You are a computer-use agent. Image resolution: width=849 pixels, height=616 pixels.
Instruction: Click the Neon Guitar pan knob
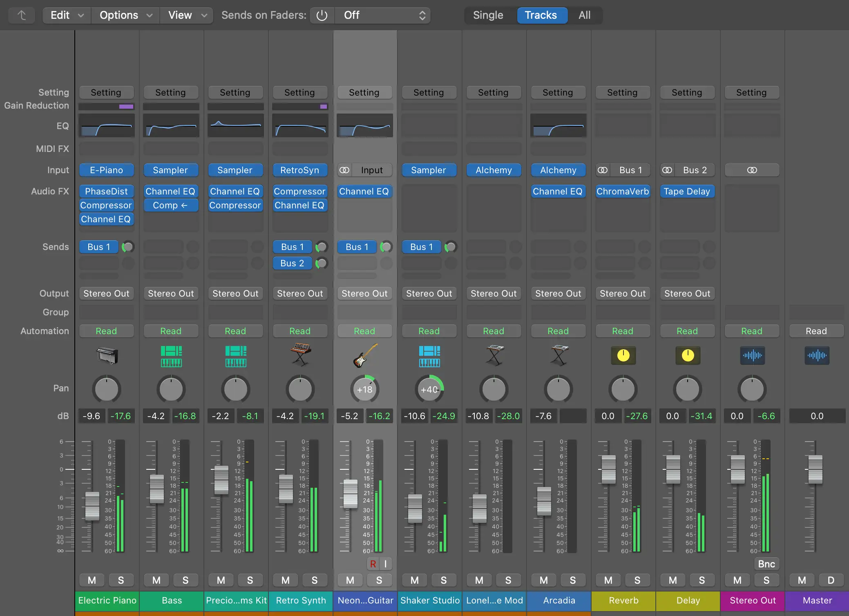click(x=365, y=389)
